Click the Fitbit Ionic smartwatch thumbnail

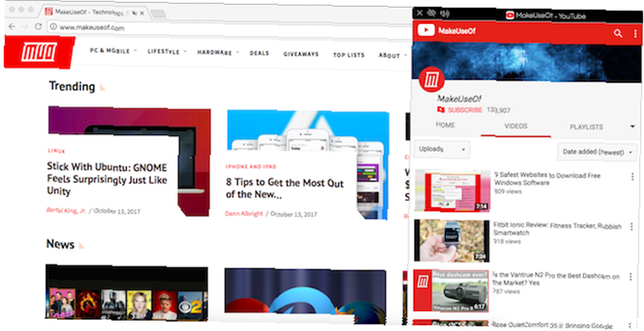pyautogui.click(x=451, y=240)
